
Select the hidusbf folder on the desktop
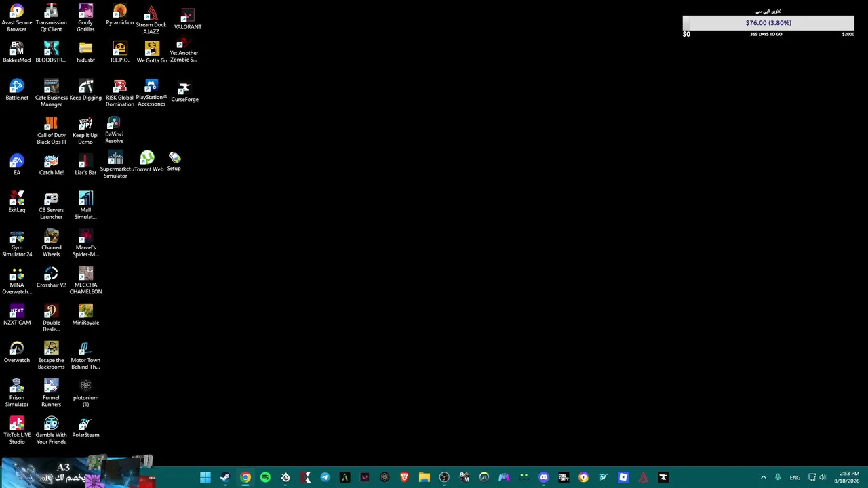[85, 52]
